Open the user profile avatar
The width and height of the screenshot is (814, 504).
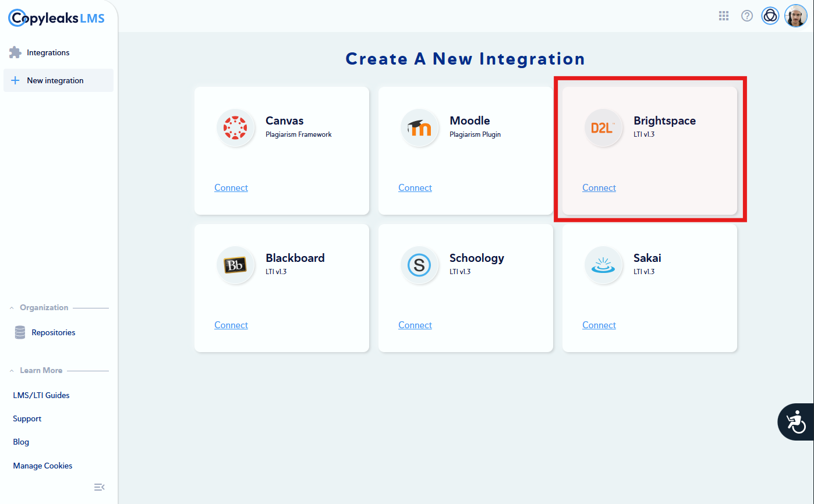point(795,16)
